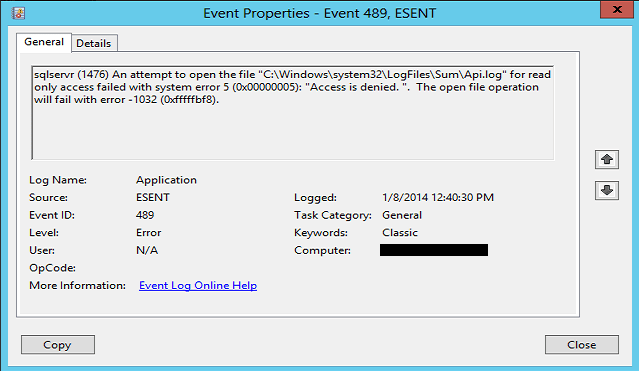This screenshot has width=639, height=371.
Task: Click the "Computer:" label
Action: 322,250
